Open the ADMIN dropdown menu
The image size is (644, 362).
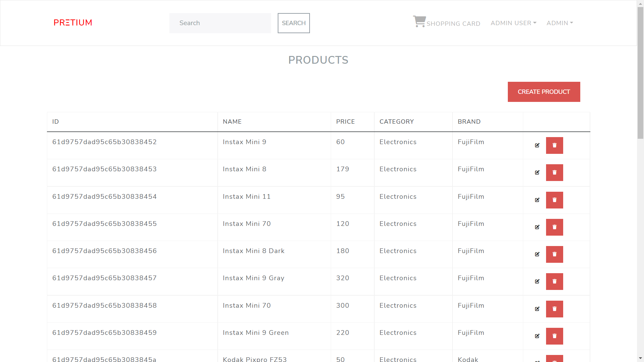pyautogui.click(x=559, y=23)
